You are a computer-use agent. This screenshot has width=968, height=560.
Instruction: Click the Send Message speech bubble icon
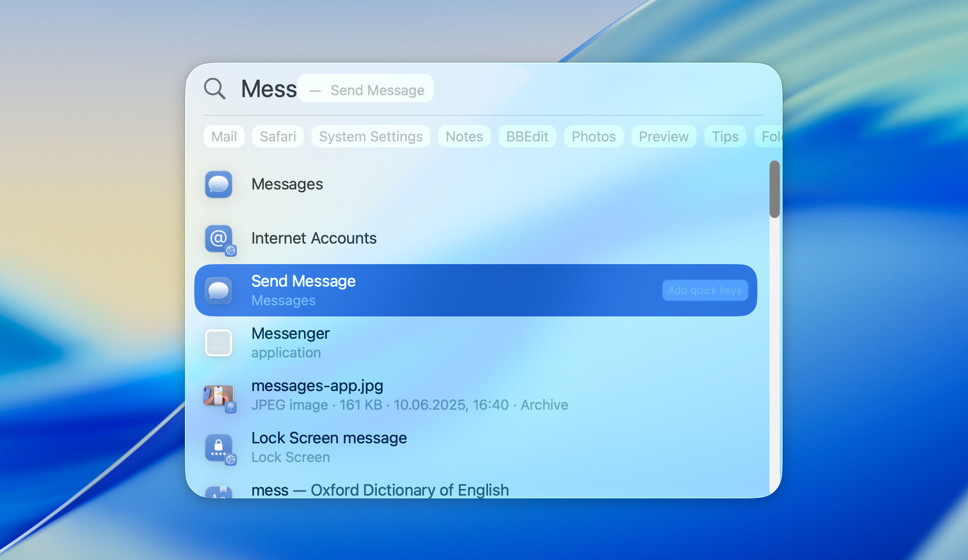(x=219, y=291)
